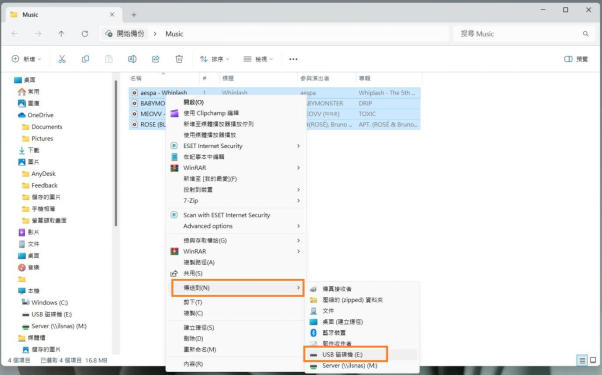This screenshot has width=602, height=375.
Task: Click chevron between 開始備份 and Music
Action: (155, 34)
